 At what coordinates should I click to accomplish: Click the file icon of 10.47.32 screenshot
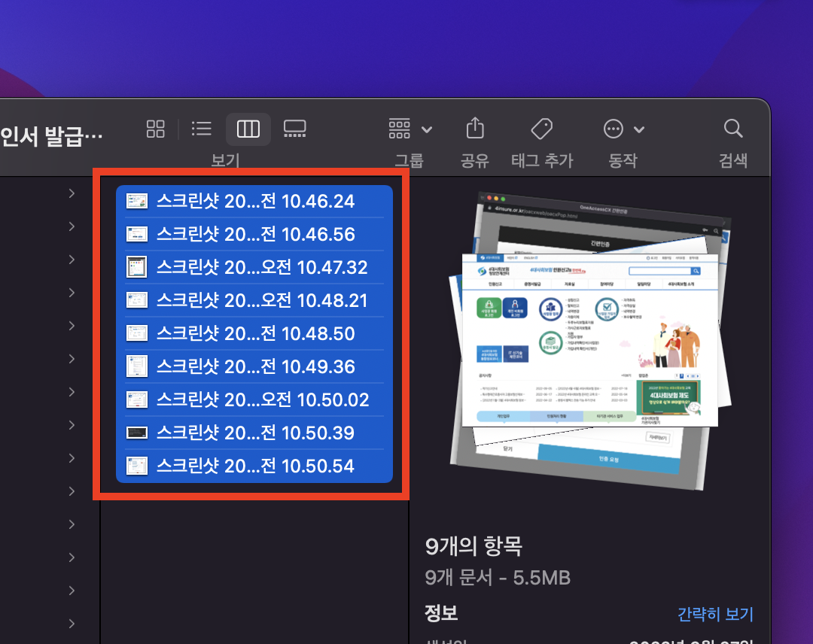coord(137,267)
